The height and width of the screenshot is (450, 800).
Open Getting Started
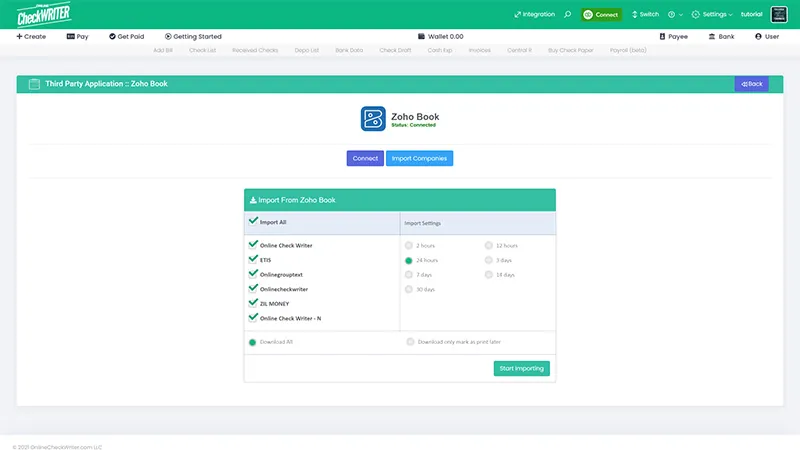tap(193, 36)
